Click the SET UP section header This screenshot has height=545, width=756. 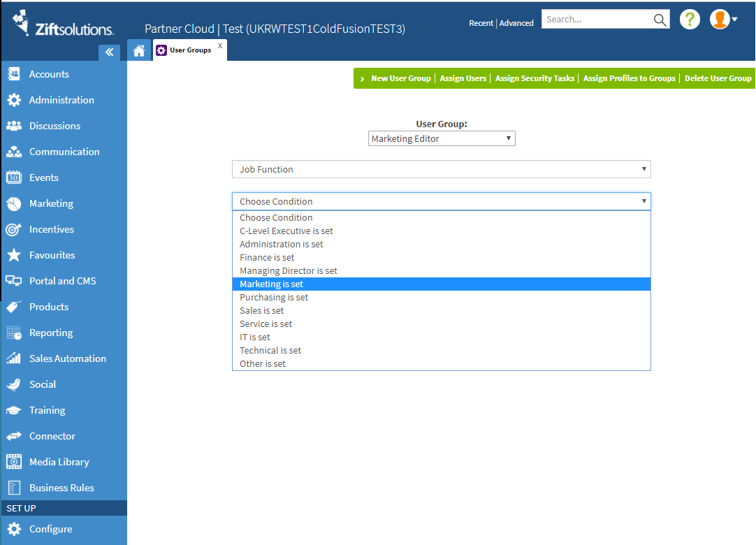64,509
